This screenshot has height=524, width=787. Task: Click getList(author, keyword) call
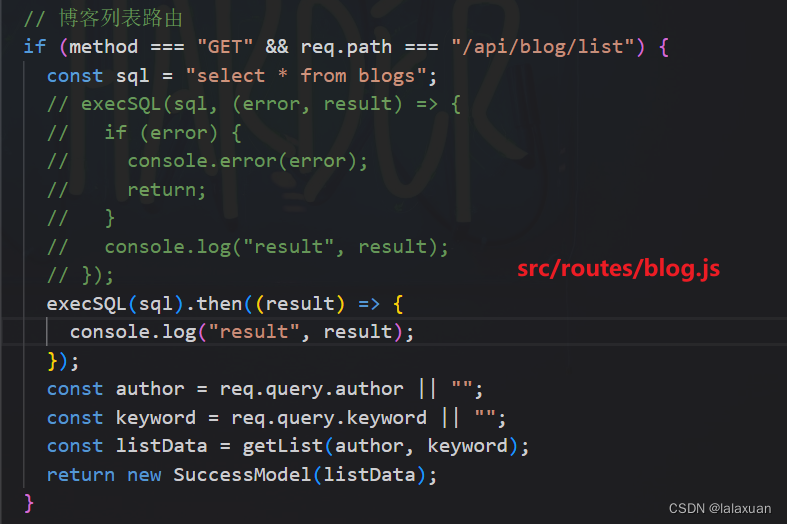[x=380, y=446]
